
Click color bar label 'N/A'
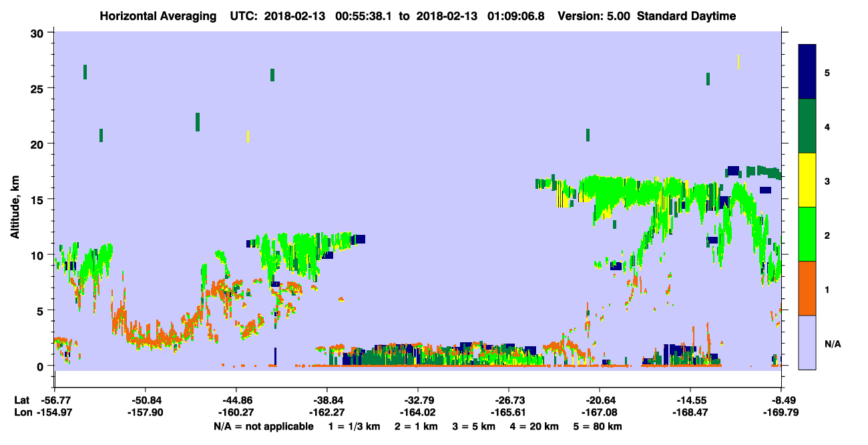(832, 344)
